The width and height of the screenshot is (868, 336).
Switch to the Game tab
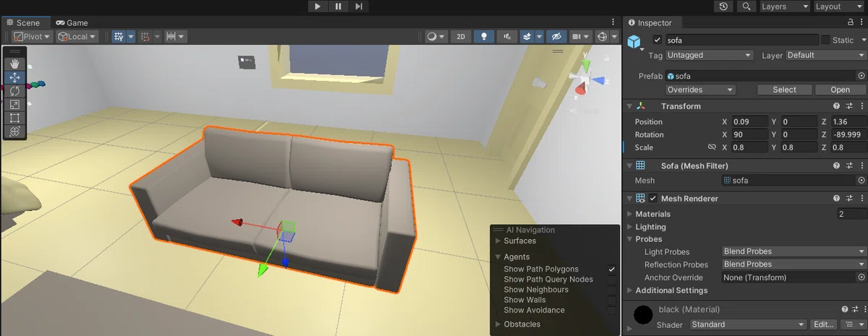coord(72,22)
